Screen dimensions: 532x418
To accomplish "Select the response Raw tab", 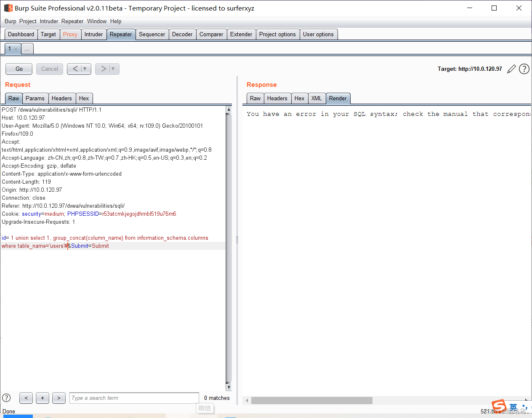I will (x=255, y=99).
